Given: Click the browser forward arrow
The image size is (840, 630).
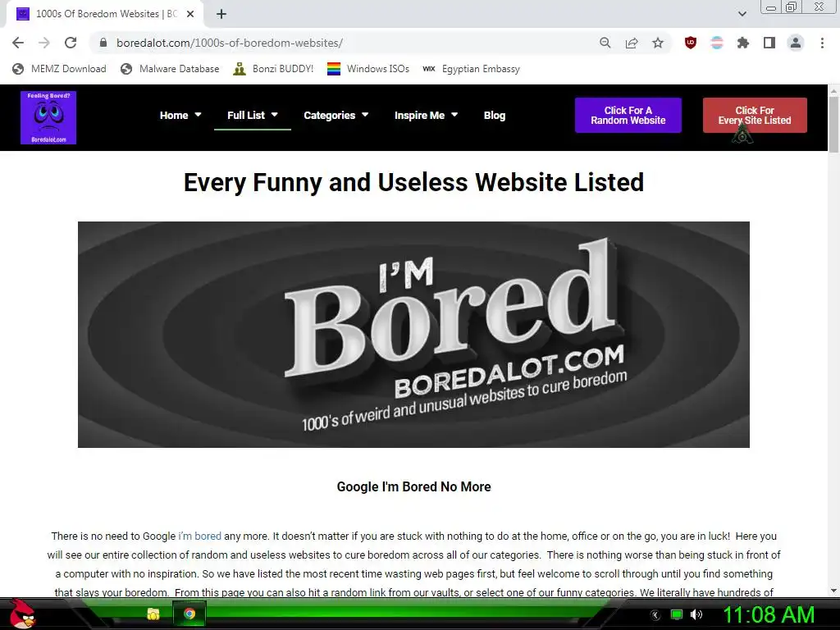Looking at the screenshot, I should [x=44, y=43].
